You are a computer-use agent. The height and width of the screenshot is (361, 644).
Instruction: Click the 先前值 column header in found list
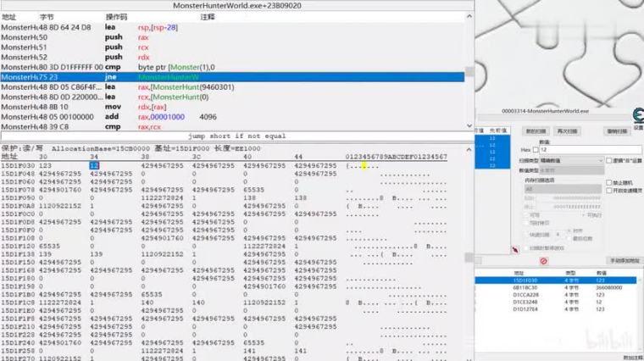[x=497, y=131]
